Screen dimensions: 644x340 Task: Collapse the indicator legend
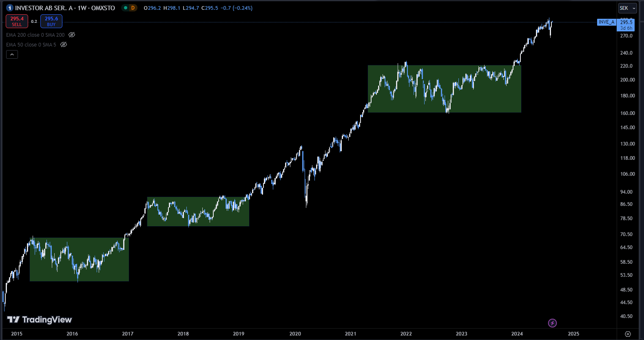(12, 55)
